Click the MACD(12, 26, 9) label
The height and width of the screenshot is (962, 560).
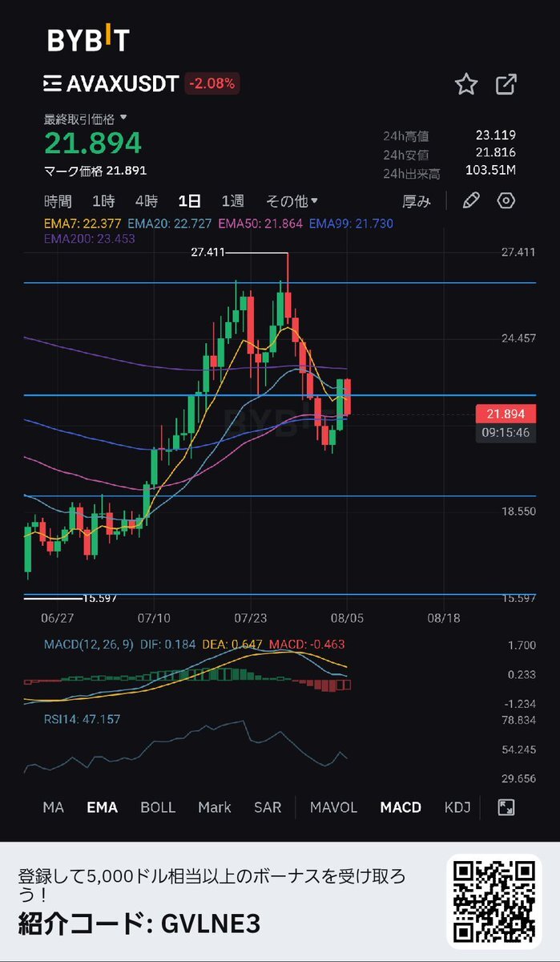tap(90, 644)
